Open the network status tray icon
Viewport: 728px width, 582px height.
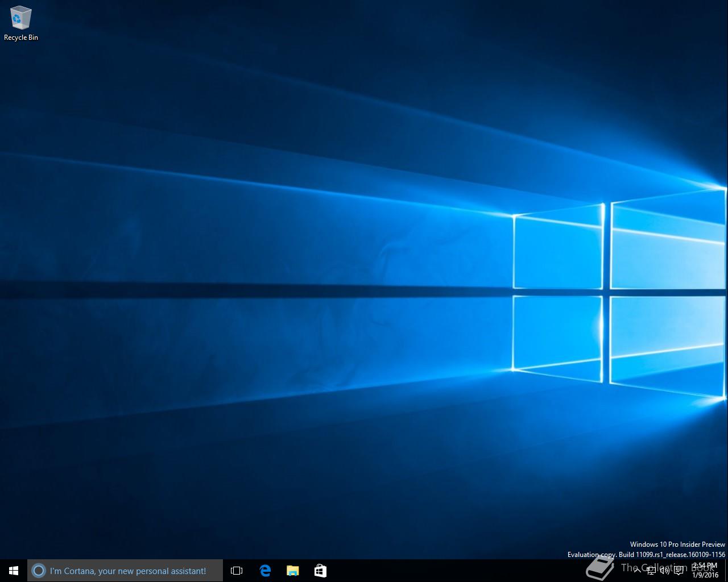(651, 570)
